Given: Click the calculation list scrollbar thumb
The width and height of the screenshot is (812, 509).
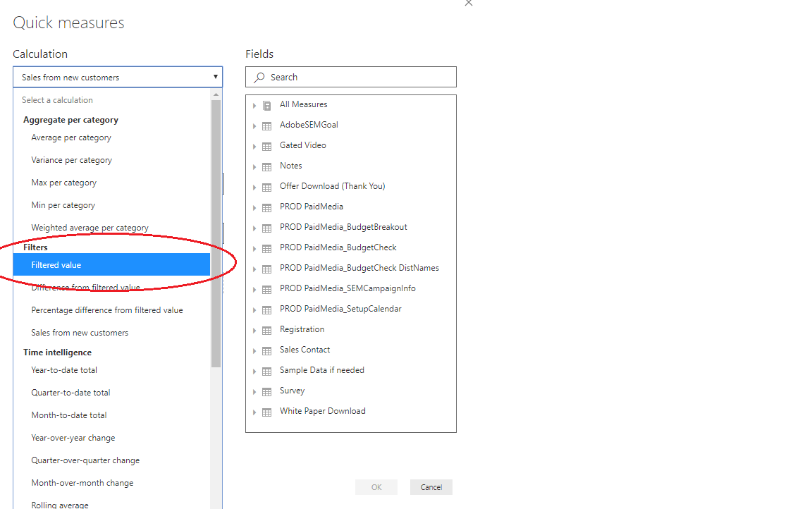Looking at the screenshot, I should (216, 233).
